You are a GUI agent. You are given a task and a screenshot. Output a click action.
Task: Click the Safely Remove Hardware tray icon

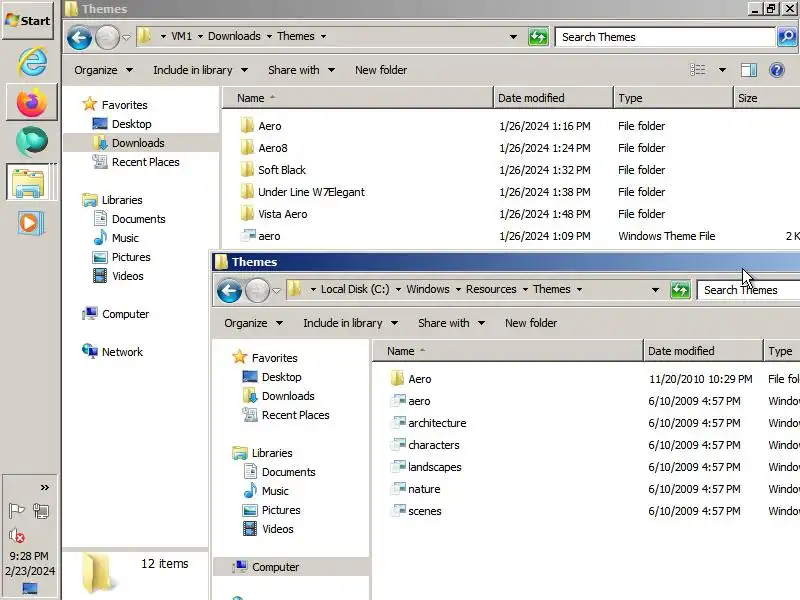click(x=41, y=510)
